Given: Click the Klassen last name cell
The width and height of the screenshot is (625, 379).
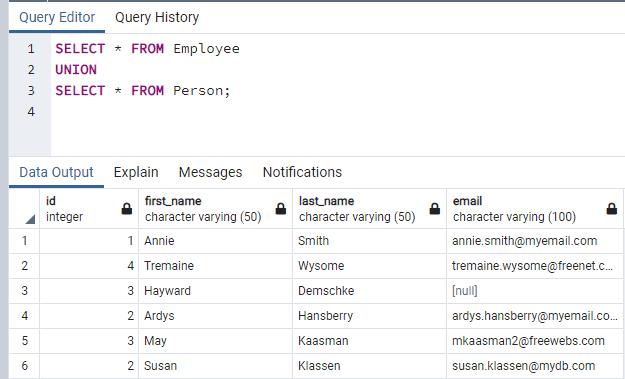Looking at the screenshot, I should coord(369,365).
